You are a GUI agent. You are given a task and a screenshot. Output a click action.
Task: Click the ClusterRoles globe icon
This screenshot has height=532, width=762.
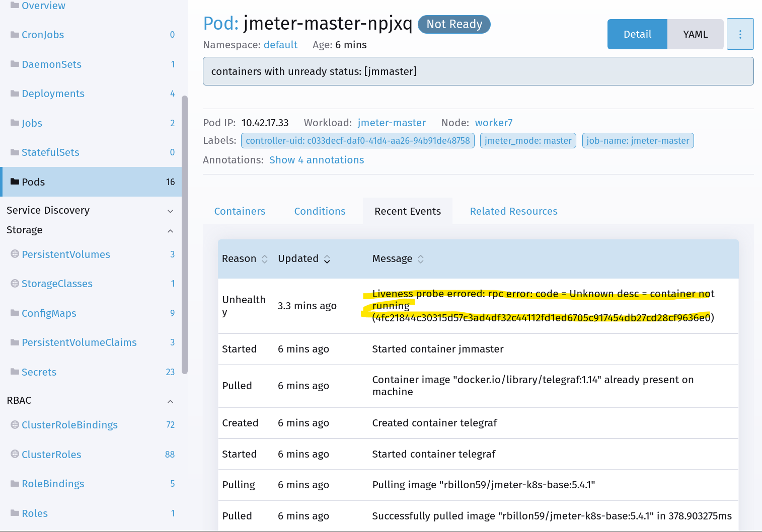14,454
